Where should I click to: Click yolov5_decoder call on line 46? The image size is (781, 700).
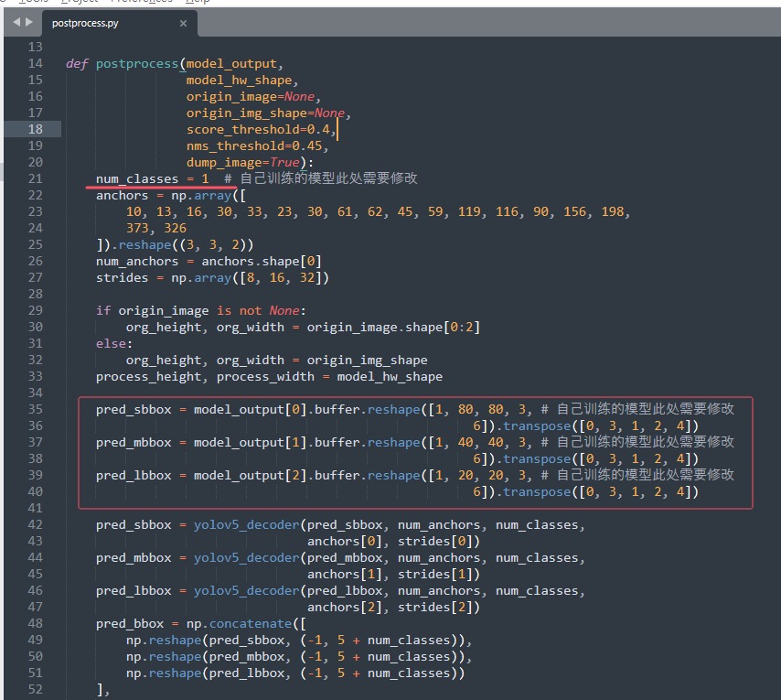(x=247, y=590)
